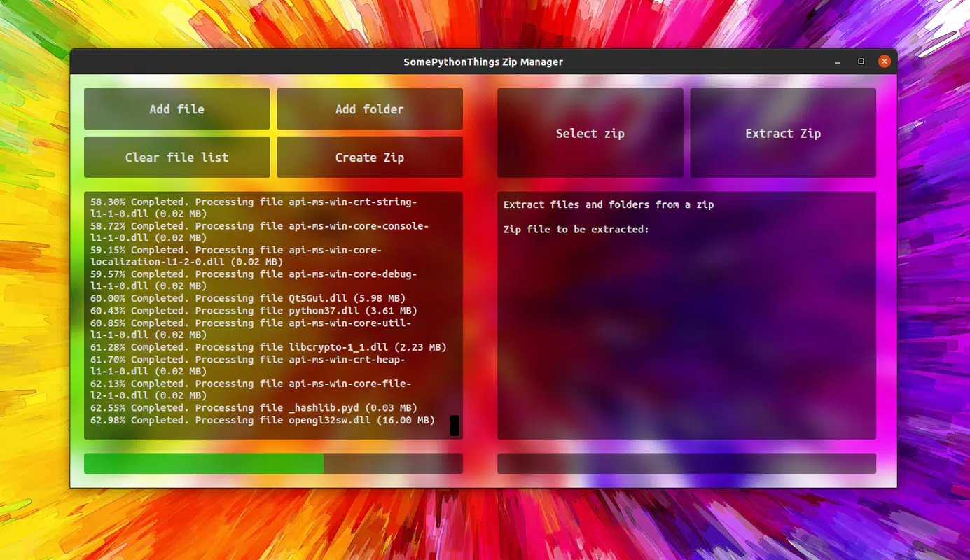Click the Add folder button
970x560 pixels.
(x=369, y=108)
